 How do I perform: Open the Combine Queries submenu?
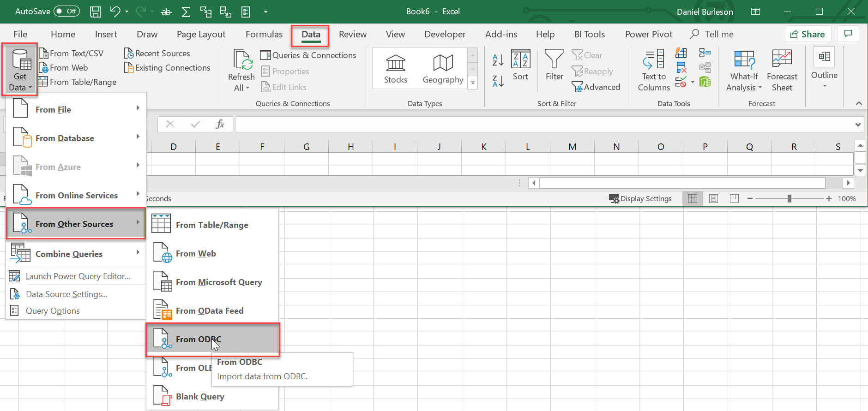76,254
